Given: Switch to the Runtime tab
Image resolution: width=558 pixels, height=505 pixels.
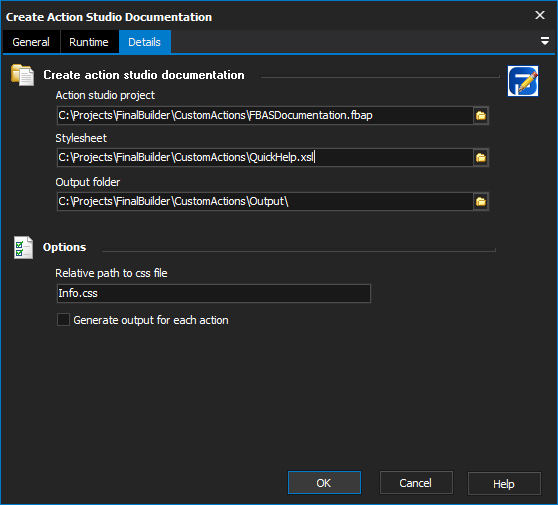Looking at the screenshot, I should click(x=89, y=42).
